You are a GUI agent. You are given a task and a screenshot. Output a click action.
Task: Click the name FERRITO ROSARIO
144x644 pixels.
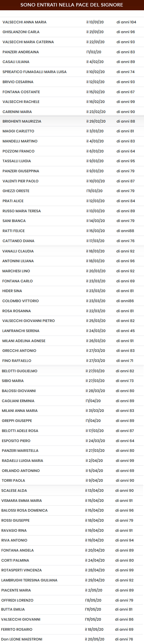tap(17, 629)
